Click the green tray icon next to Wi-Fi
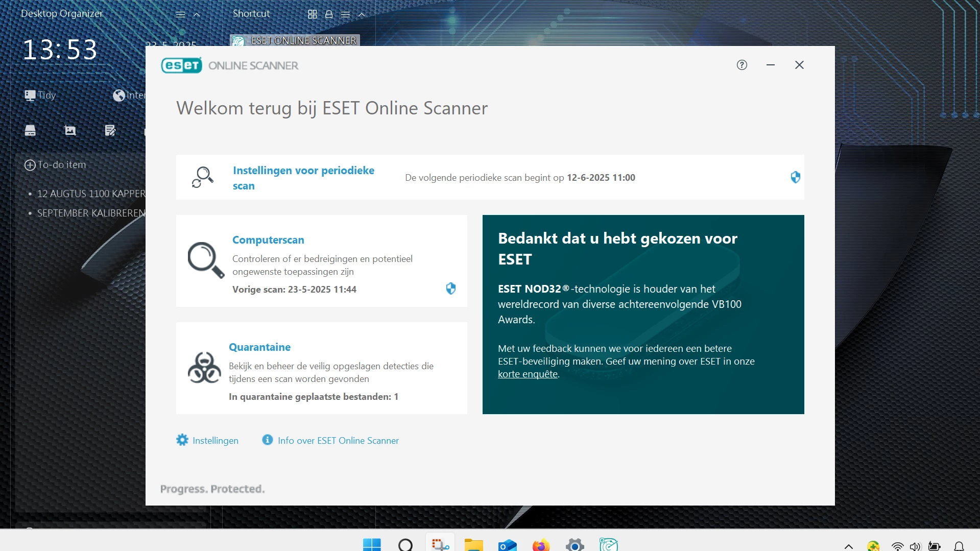The width and height of the screenshot is (980, 551). coord(873,546)
